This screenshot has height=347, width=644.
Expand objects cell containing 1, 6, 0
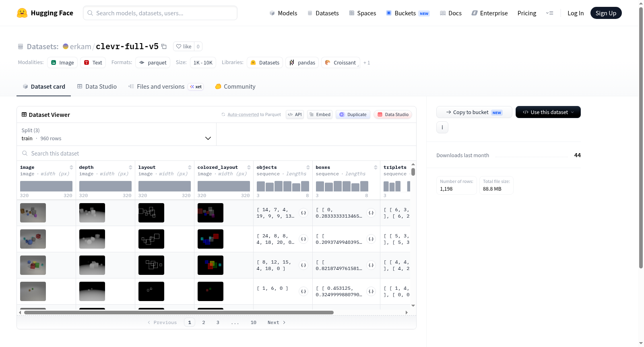point(303,291)
